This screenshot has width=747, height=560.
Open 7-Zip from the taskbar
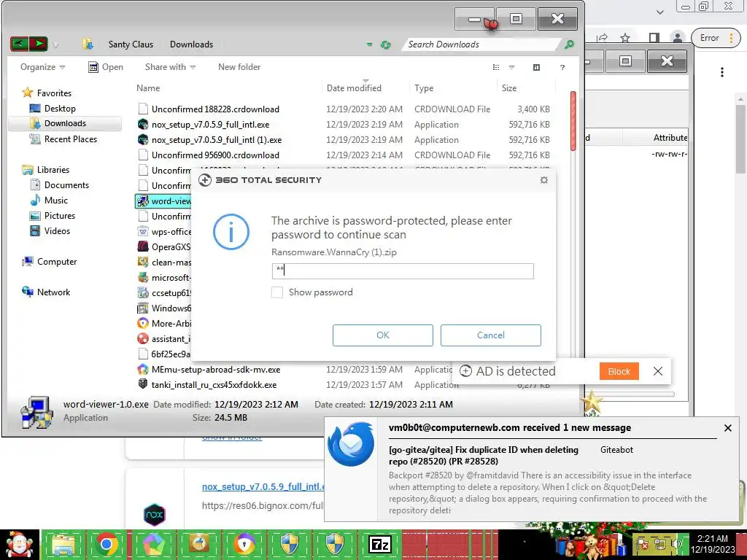point(380,544)
